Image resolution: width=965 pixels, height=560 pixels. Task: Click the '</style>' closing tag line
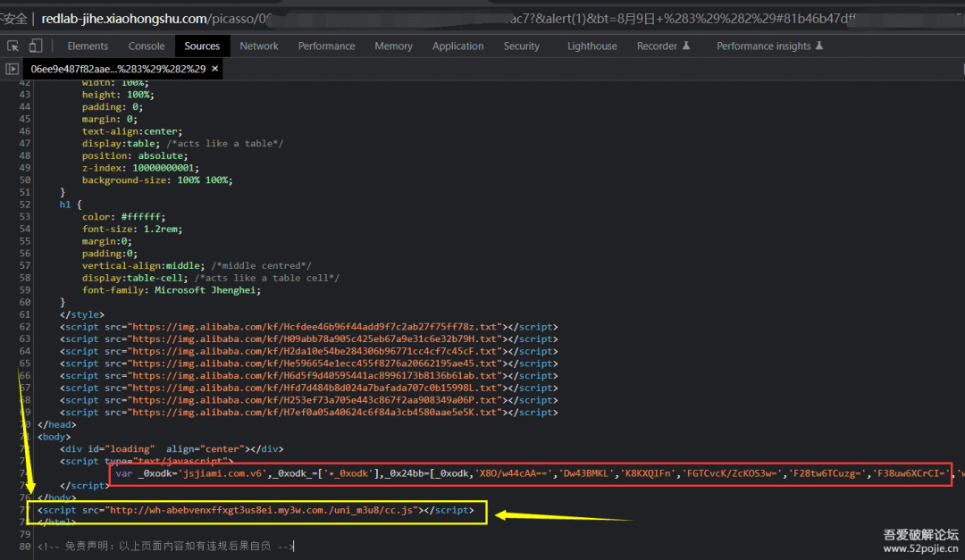[x=82, y=314]
